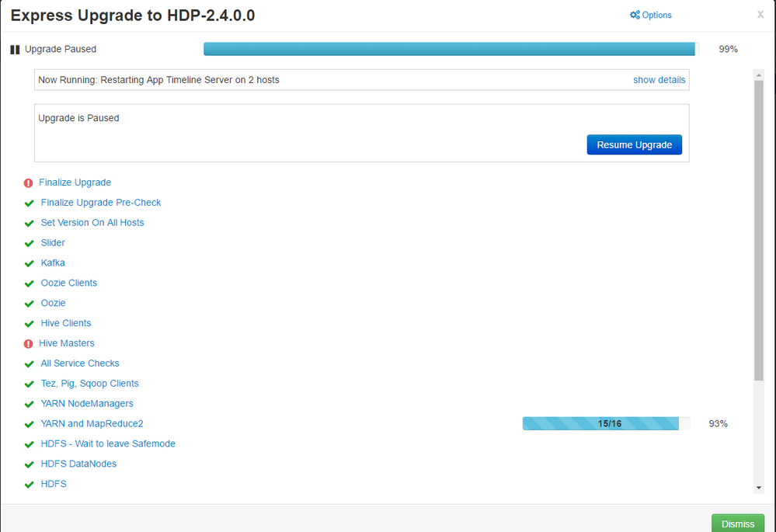Click the Resume Upgrade button

pyautogui.click(x=635, y=144)
